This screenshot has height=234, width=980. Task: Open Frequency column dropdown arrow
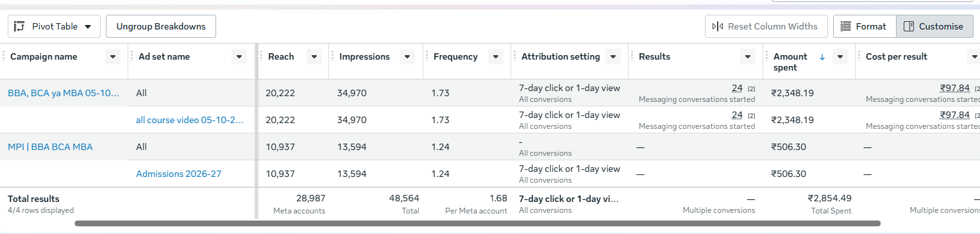point(495,57)
